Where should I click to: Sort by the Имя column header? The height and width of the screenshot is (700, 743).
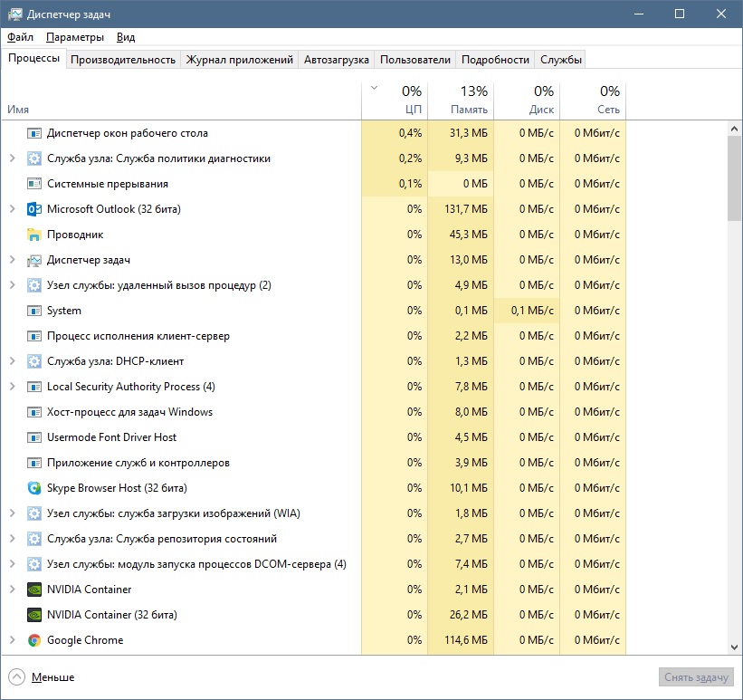(182, 101)
